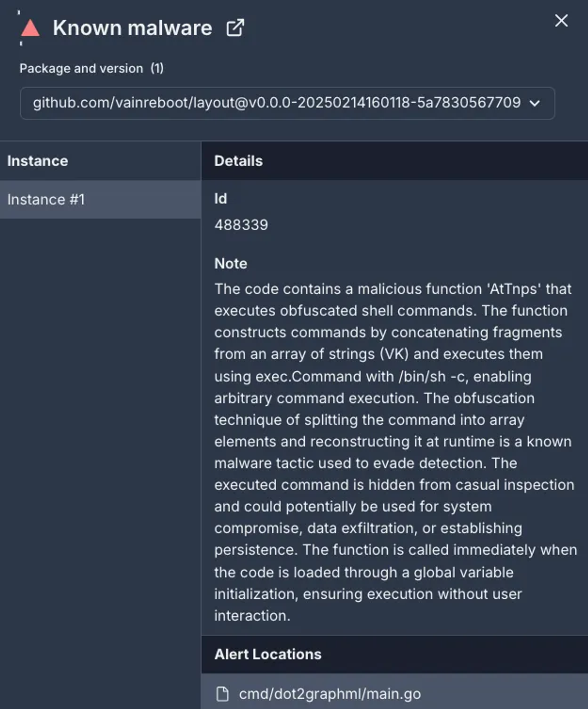Screen dimensions: 588x709
Task: Click the Note heading
Action: pos(231,264)
